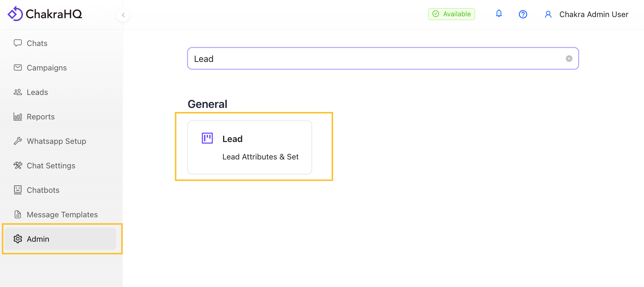Open the Lead attributes card icon
The height and width of the screenshot is (287, 644).
tap(207, 138)
